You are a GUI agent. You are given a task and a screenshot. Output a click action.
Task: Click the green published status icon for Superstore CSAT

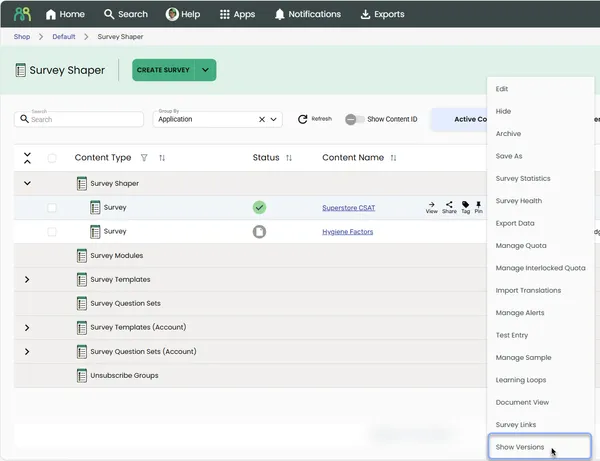259,207
